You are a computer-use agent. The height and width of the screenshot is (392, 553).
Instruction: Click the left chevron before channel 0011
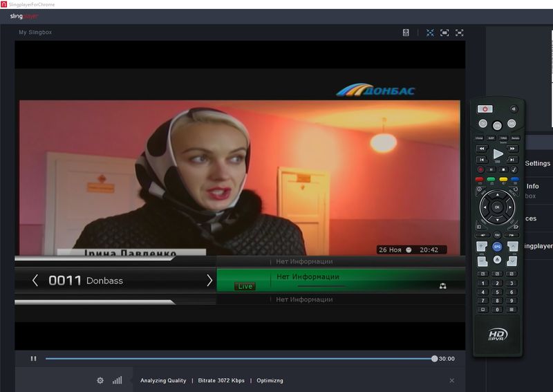coord(35,280)
